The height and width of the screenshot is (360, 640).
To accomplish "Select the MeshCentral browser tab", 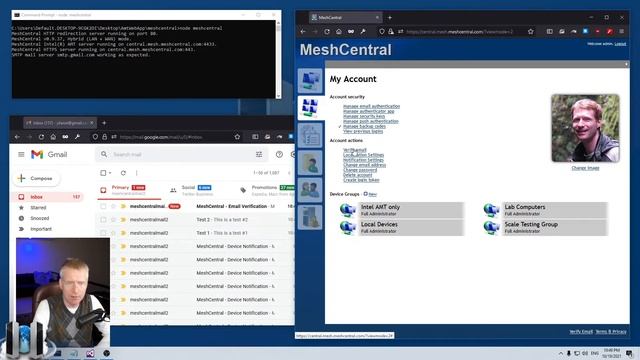I will (345, 18).
